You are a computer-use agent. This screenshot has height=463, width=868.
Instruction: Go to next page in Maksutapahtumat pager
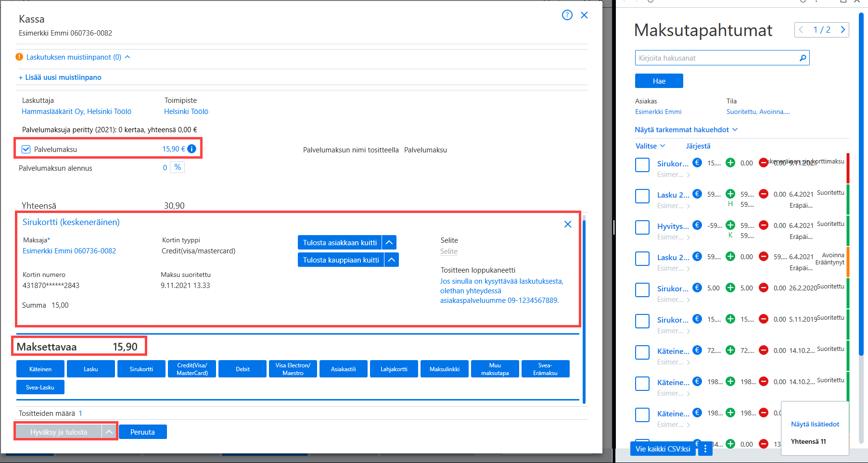843,29
